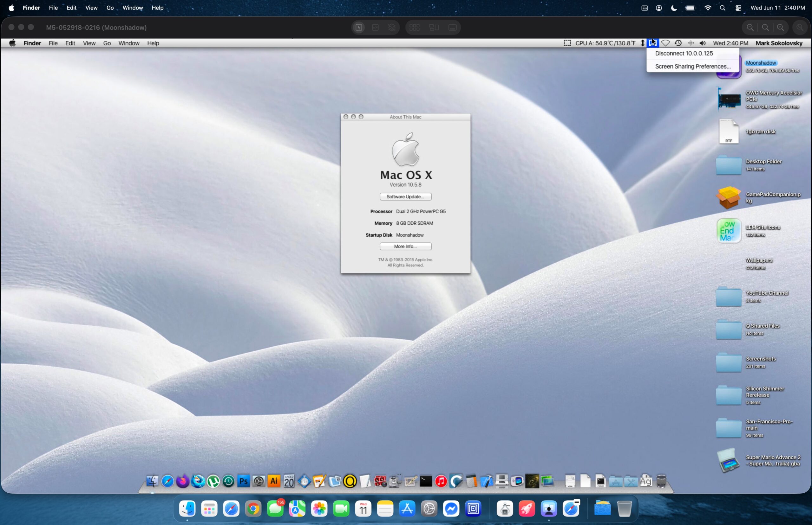
Task: Click the Time Machine menu bar icon
Action: pyautogui.click(x=678, y=43)
